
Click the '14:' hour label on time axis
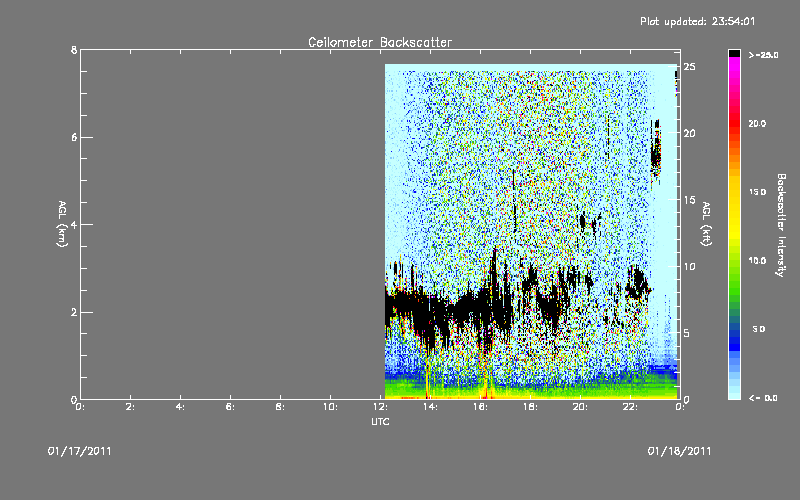click(430, 407)
